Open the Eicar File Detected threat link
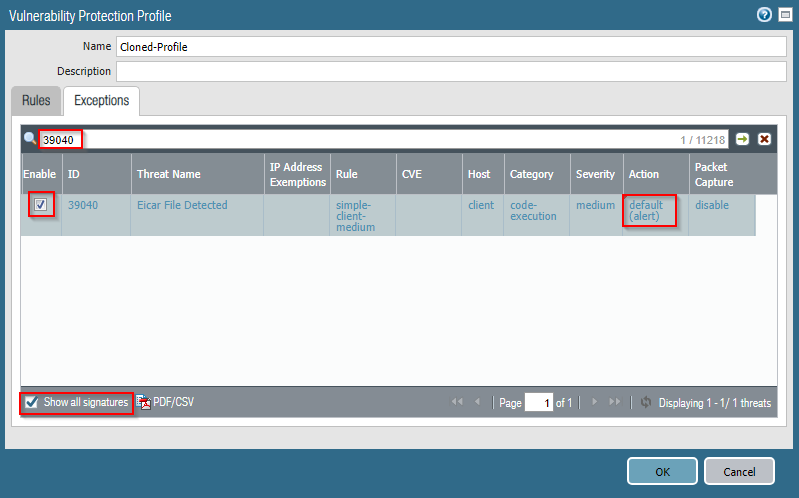Screen dimensions: 799x498 [182, 205]
